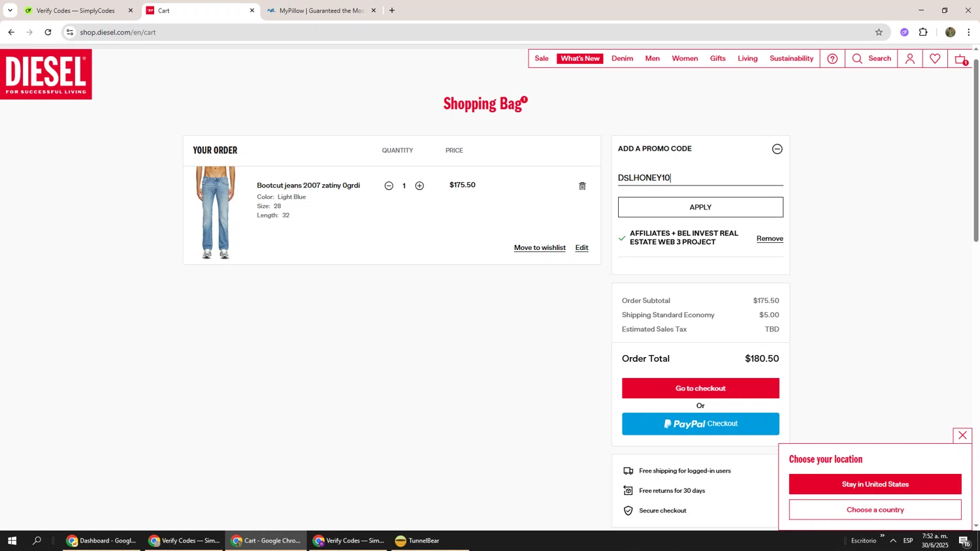This screenshot has width=980, height=551.
Task: Open the account profile icon
Action: point(909,59)
